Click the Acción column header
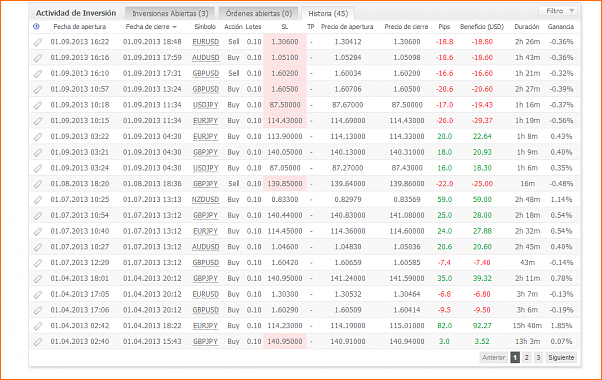This screenshot has width=602, height=380. click(x=233, y=26)
